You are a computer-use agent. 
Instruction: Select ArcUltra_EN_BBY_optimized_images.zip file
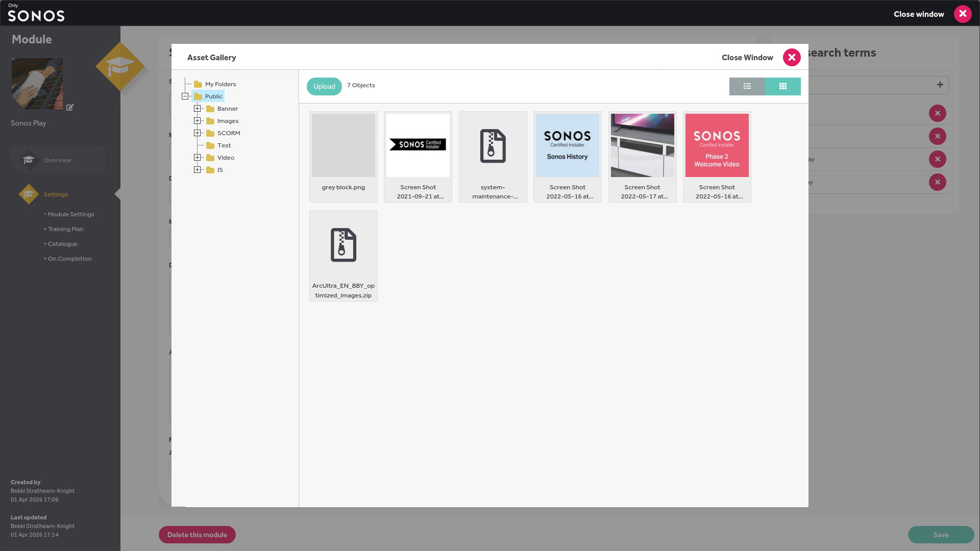coord(344,256)
